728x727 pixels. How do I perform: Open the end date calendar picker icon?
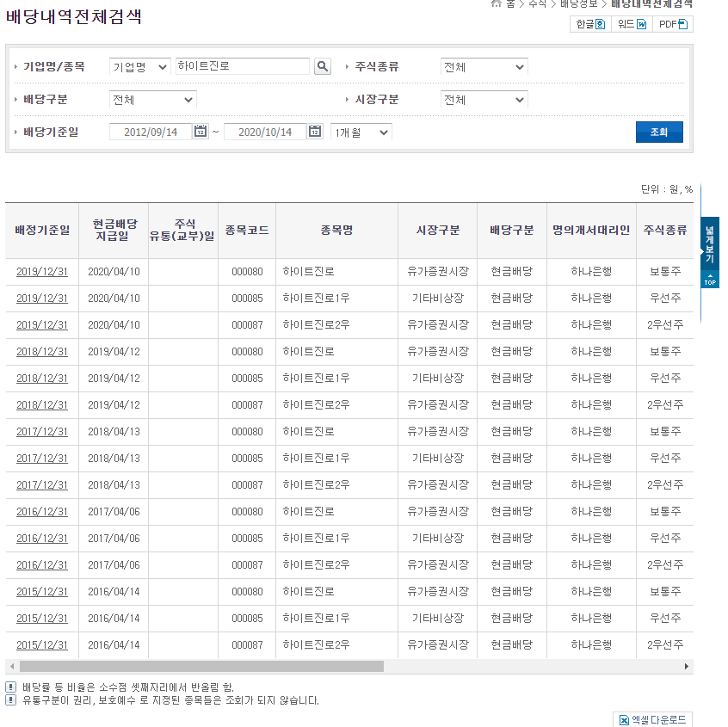point(315,132)
